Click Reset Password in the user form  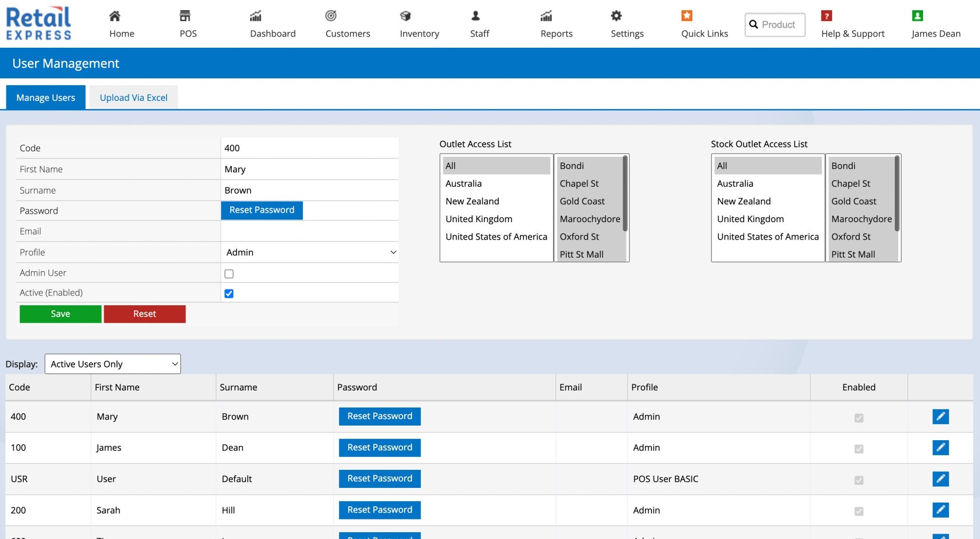(262, 210)
